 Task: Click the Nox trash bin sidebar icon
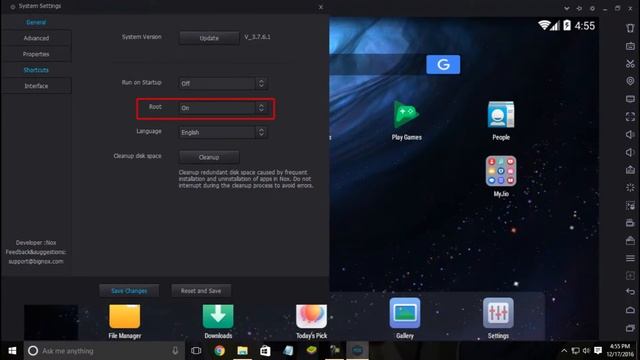630,28
